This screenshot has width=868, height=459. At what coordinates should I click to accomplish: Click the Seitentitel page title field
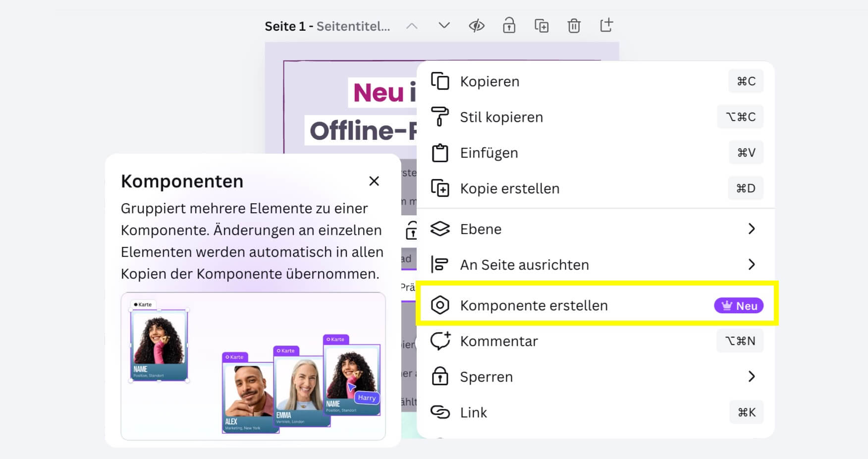coord(353,26)
